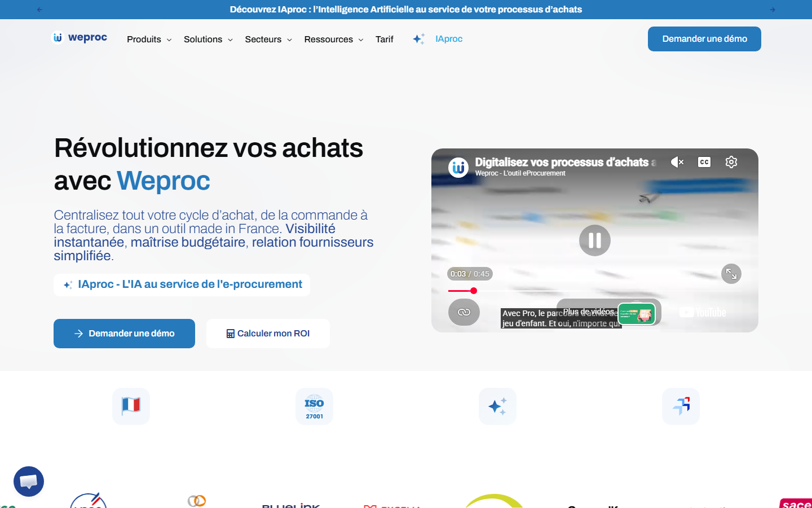
Task: Go to previous announcement banner arrow
Action: (x=39, y=10)
